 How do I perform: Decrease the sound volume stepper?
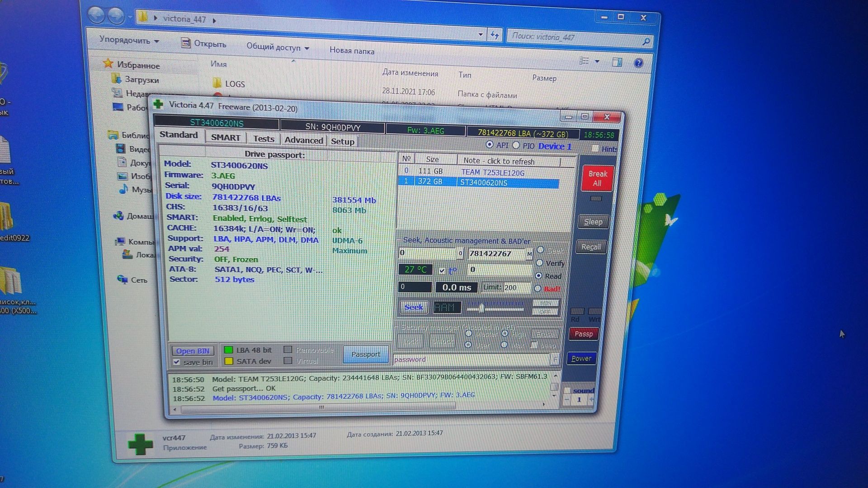coord(566,399)
